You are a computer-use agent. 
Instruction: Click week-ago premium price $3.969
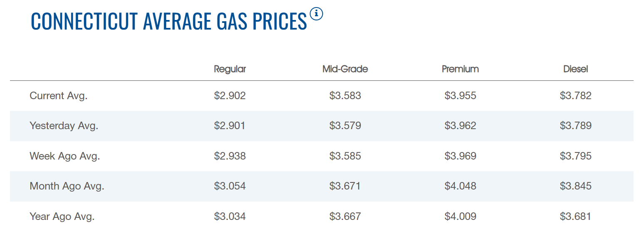460,156
